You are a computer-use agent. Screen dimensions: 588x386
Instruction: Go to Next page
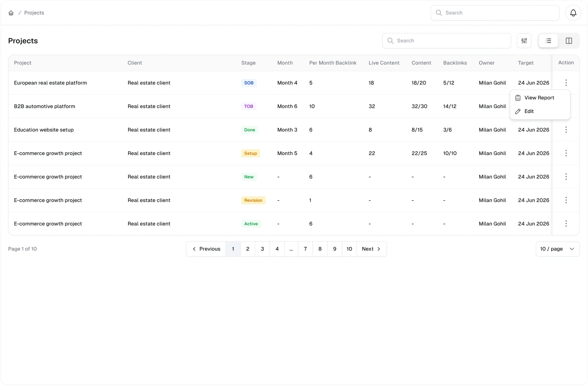click(x=371, y=249)
